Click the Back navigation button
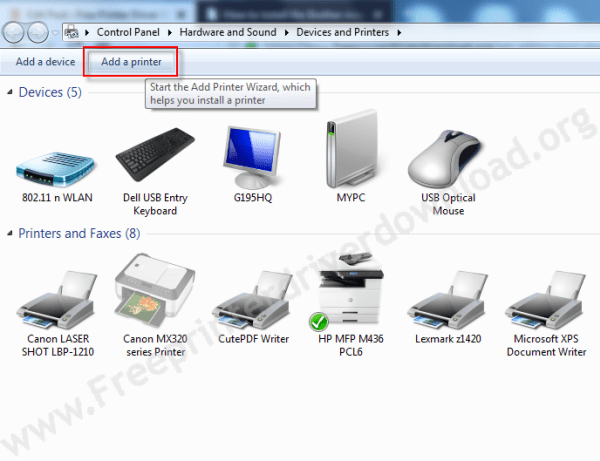600x461 pixels. tap(14, 33)
